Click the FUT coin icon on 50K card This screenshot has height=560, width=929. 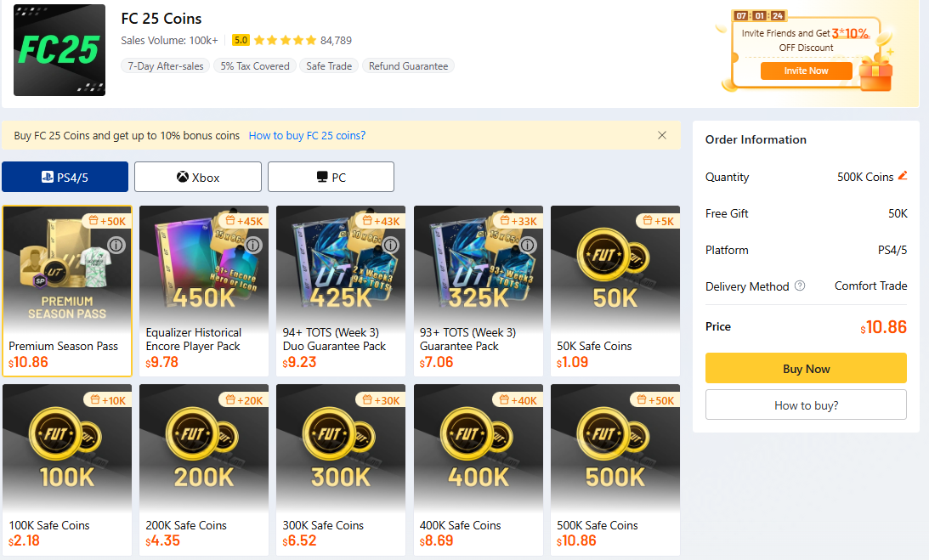click(x=613, y=256)
